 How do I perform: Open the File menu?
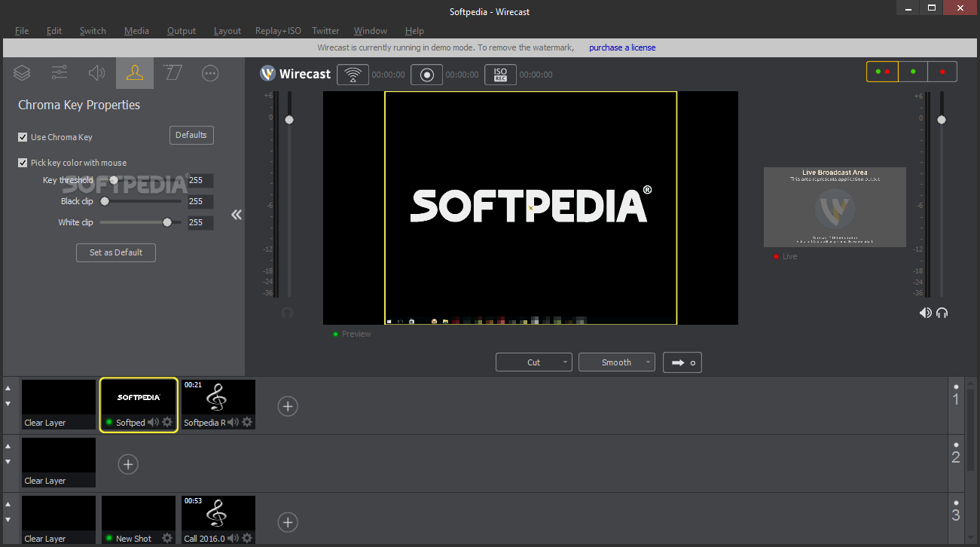22,31
